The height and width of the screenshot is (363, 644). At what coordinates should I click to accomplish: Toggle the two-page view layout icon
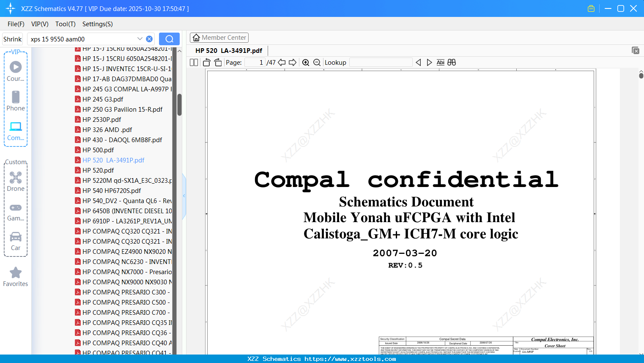coord(194,63)
